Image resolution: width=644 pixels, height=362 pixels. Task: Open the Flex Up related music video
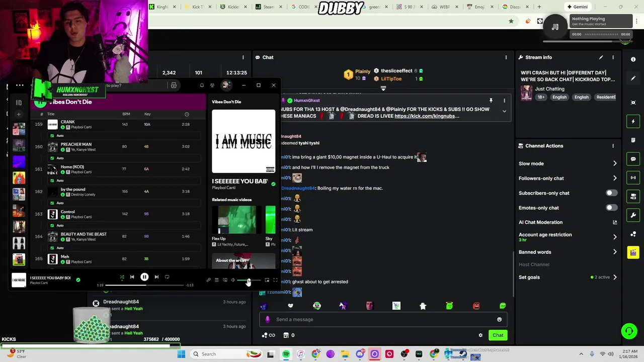(237, 220)
